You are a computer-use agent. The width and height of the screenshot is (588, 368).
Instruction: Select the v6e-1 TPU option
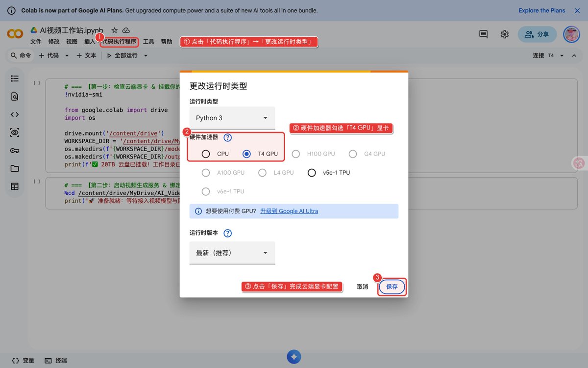point(206,191)
